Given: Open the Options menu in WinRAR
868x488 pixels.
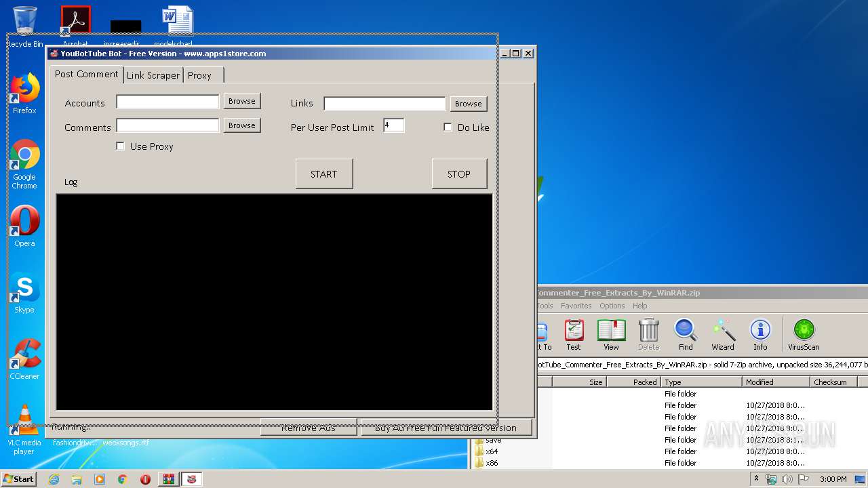Looking at the screenshot, I should (612, 306).
